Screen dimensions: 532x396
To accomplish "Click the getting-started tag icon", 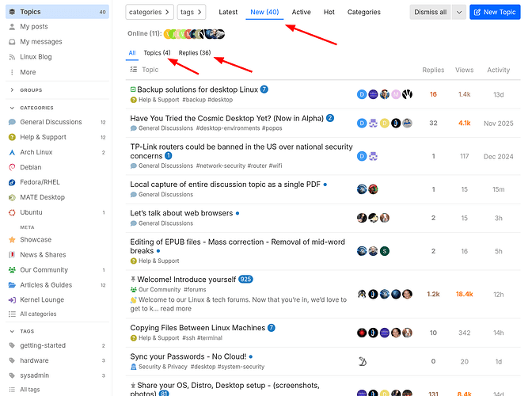I will (12, 345).
